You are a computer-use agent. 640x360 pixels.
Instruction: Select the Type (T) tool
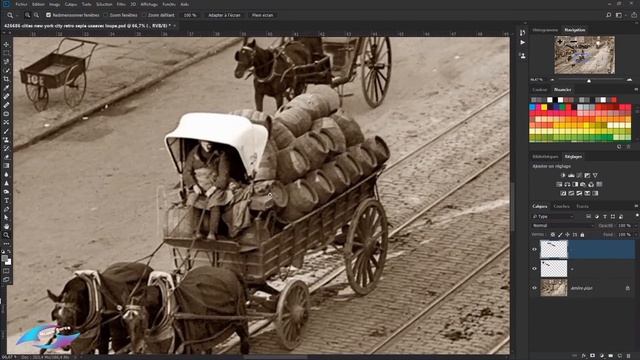point(6,201)
